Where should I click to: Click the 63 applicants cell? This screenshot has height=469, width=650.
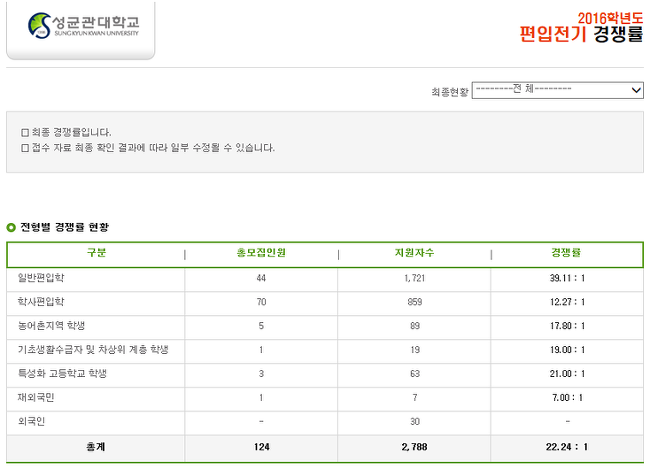[415, 374]
